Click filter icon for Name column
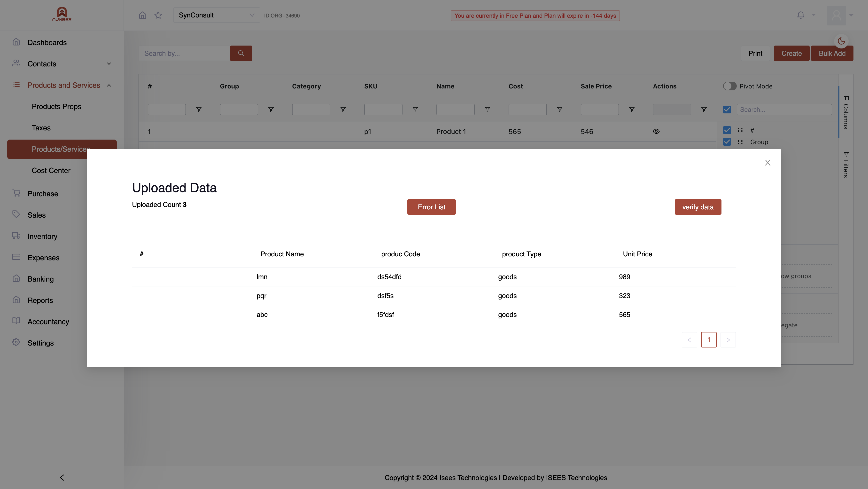Viewport: 868px width, 489px height. click(x=487, y=110)
